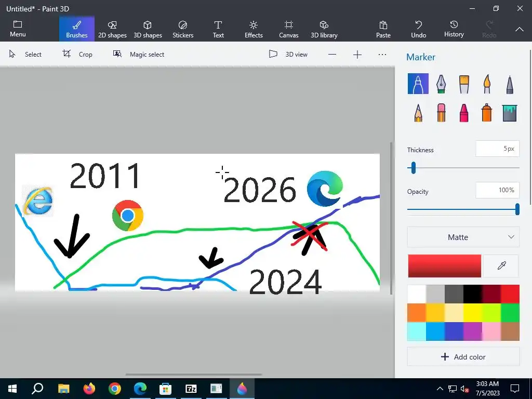Open the 2D shapes tab
This screenshot has height=399, width=532.
112,29
